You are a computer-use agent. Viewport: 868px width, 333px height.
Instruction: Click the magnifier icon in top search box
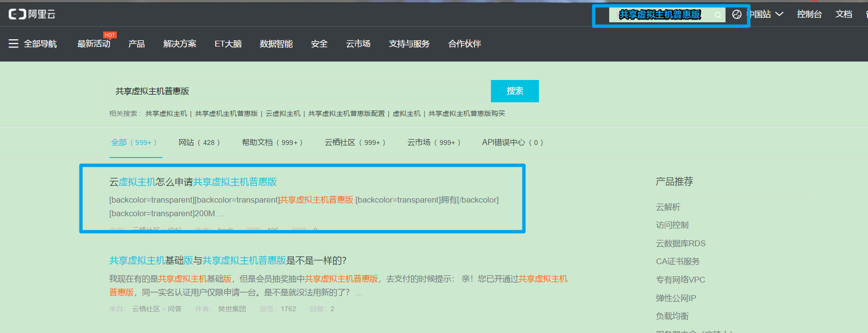(x=718, y=15)
